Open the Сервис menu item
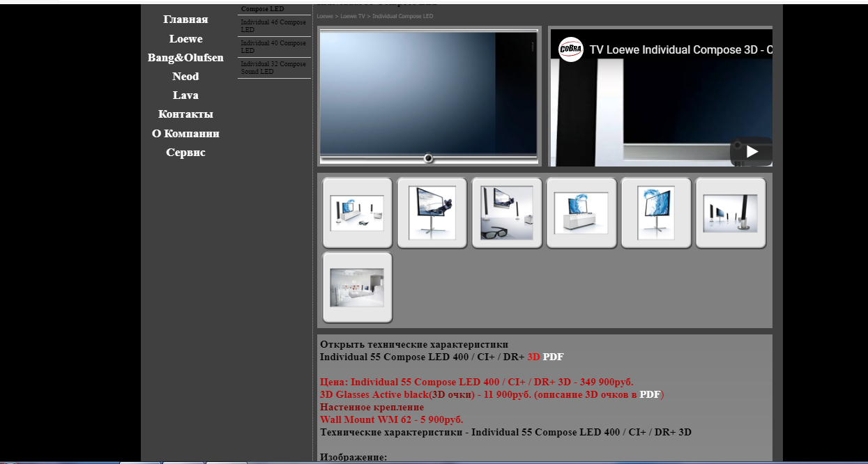 point(185,153)
